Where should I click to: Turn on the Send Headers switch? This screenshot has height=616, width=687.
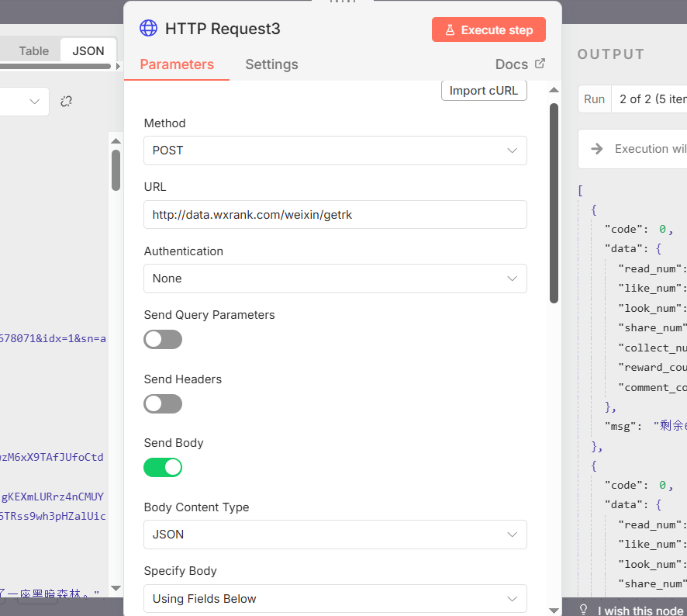[163, 404]
